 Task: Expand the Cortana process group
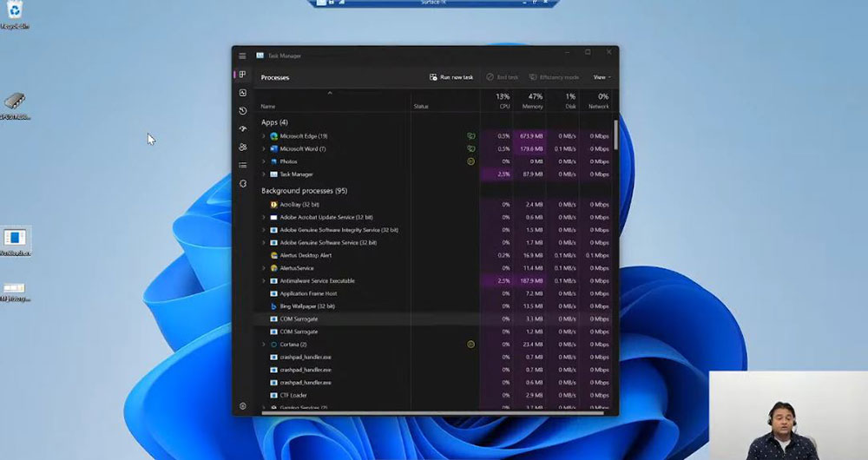pyautogui.click(x=264, y=345)
